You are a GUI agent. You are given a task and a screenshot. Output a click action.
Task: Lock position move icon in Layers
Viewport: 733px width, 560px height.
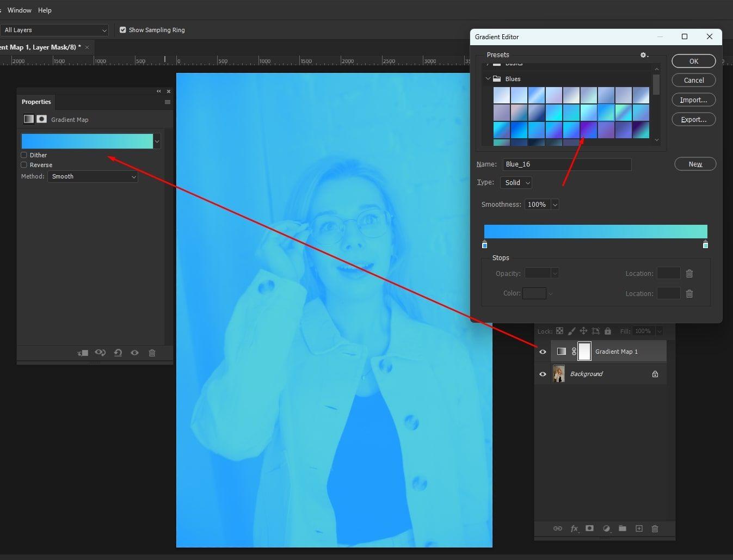click(x=583, y=331)
